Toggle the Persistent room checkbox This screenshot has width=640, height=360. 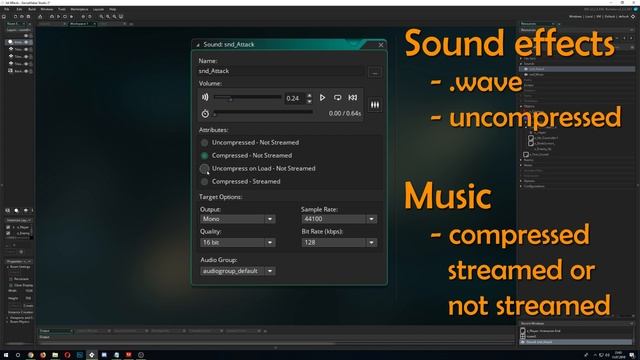[11, 279]
